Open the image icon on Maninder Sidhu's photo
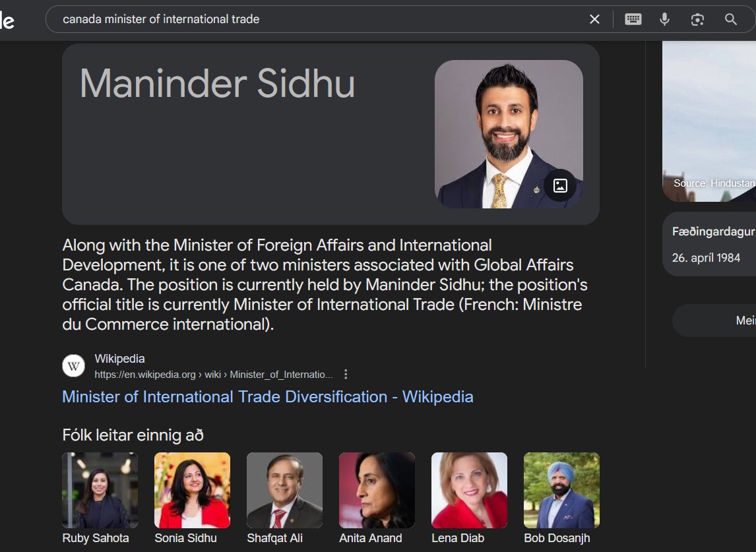The height and width of the screenshot is (552, 756). point(560,185)
